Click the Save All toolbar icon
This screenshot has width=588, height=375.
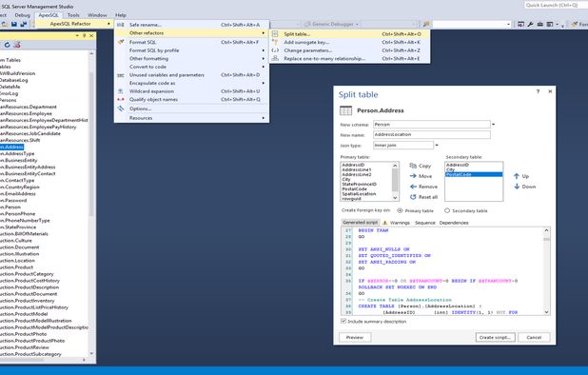pos(23,24)
